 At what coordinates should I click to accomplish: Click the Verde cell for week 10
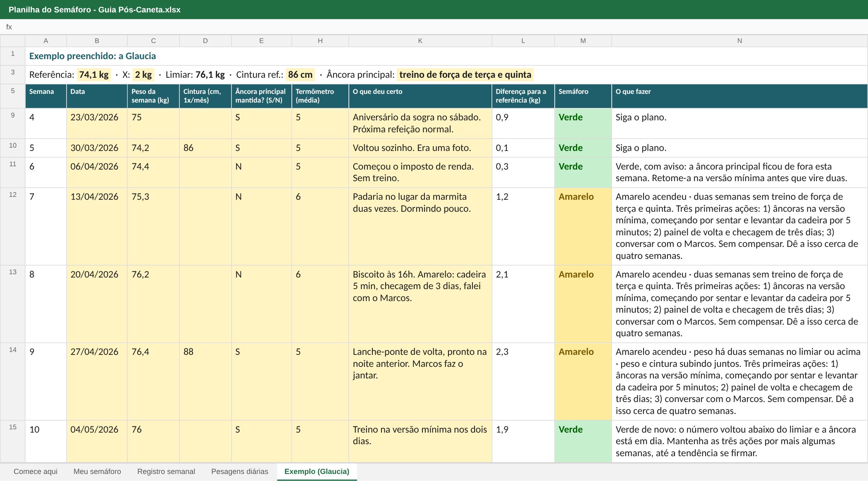(x=583, y=441)
